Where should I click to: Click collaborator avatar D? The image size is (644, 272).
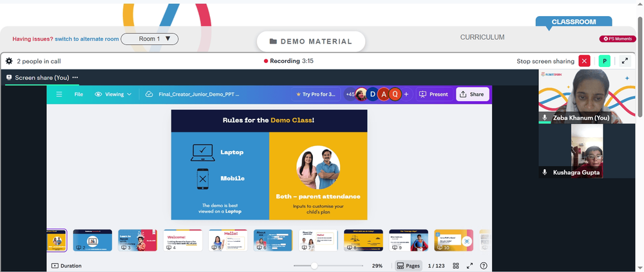coord(372,95)
